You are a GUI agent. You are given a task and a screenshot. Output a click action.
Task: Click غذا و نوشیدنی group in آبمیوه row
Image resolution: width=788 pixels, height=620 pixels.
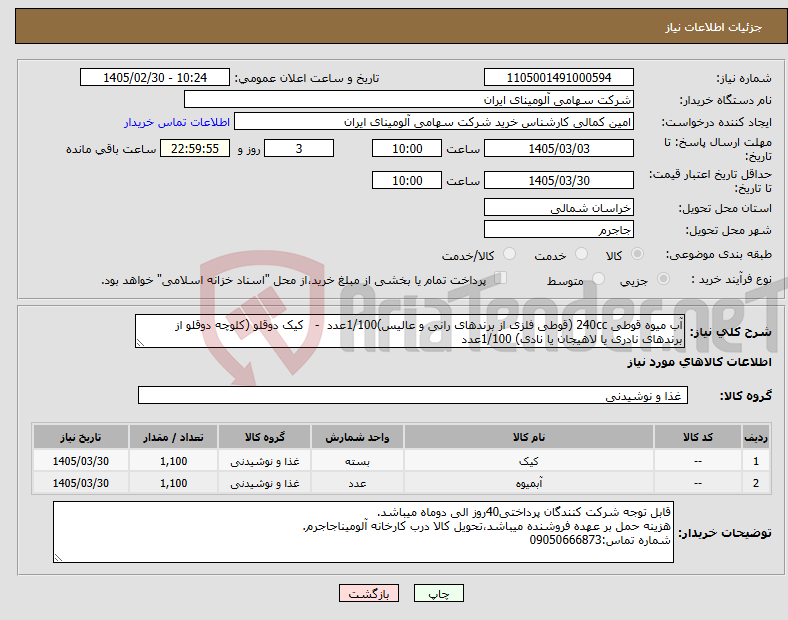click(x=264, y=483)
